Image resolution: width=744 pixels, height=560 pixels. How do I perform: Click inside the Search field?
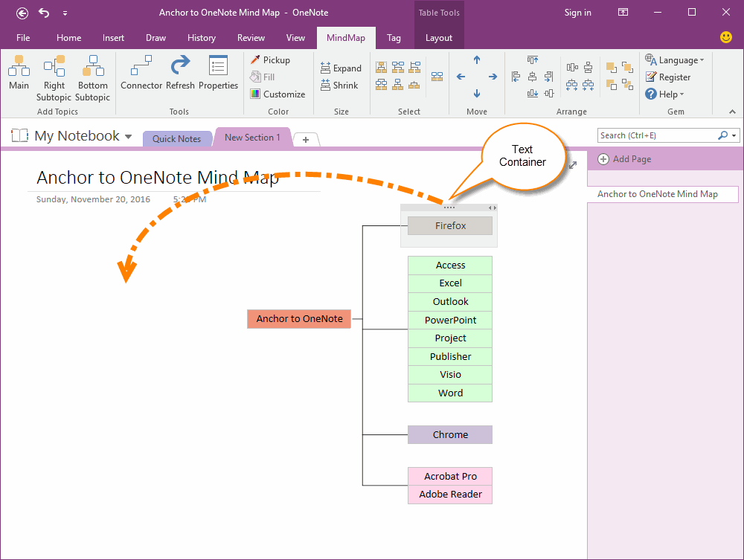pos(655,135)
